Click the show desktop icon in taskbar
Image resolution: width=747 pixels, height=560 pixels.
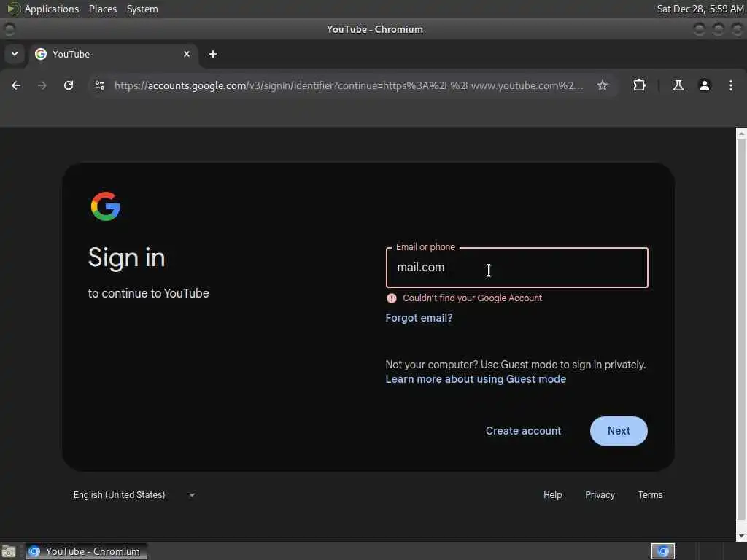(x=9, y=551)
